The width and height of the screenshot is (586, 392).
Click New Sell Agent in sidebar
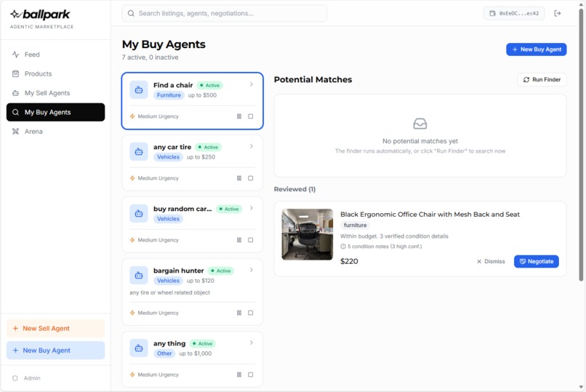click(55, 329)
